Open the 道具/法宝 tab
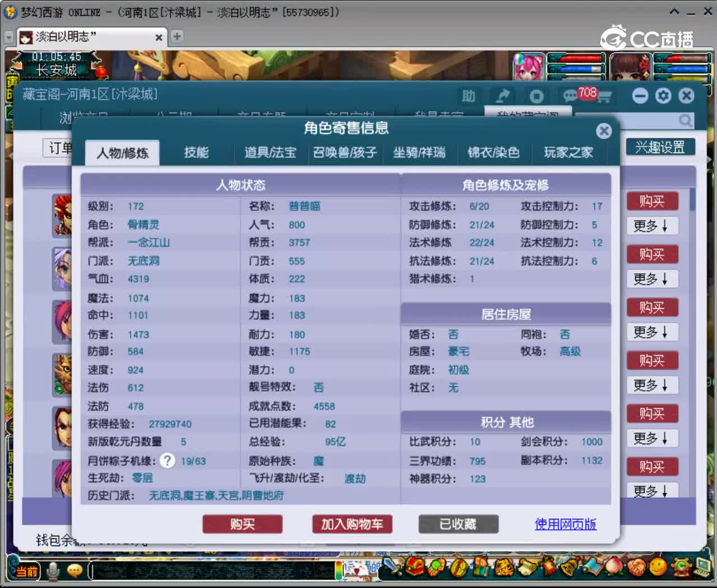Viewport: 717px width, 588px height. (270, 152)
